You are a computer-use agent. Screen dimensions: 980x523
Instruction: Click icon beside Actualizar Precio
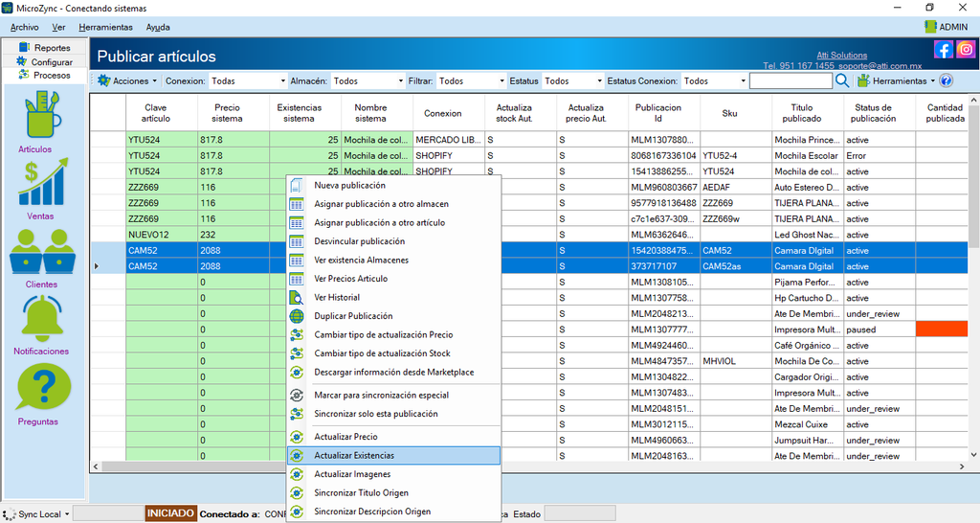[x=297, y=437]
